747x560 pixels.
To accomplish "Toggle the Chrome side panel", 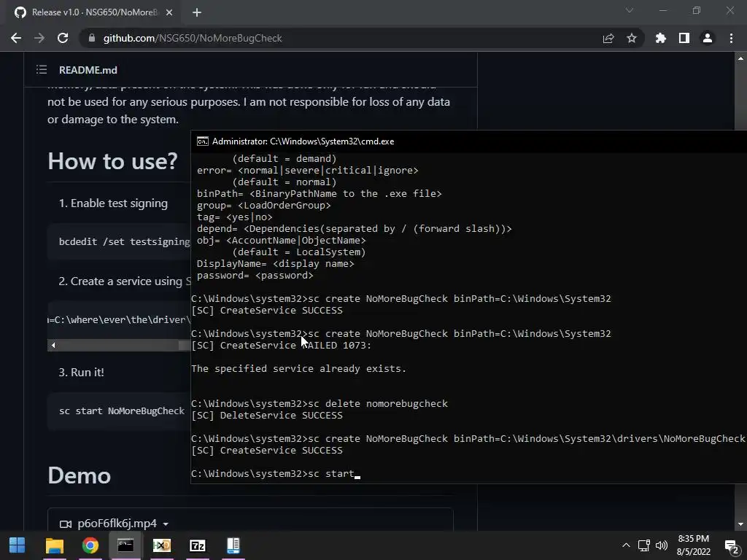I will (x=684, y=38).
